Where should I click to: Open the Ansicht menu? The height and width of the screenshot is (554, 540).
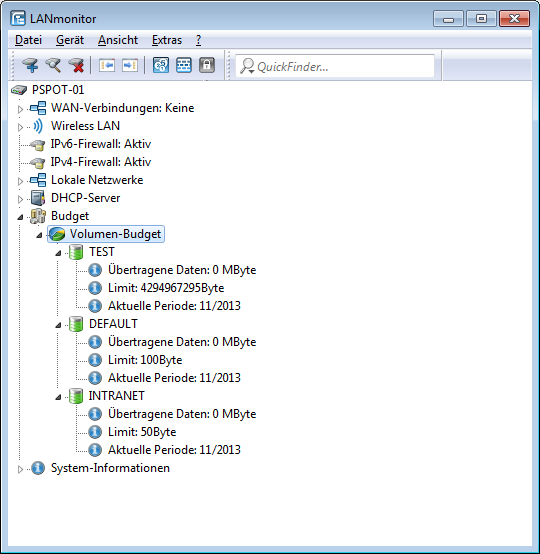click(118, 40)
